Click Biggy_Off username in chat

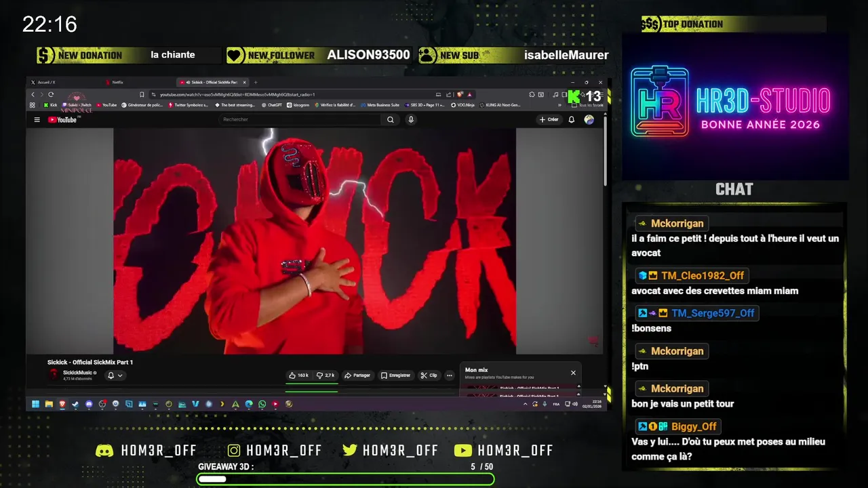pos(694,426)
